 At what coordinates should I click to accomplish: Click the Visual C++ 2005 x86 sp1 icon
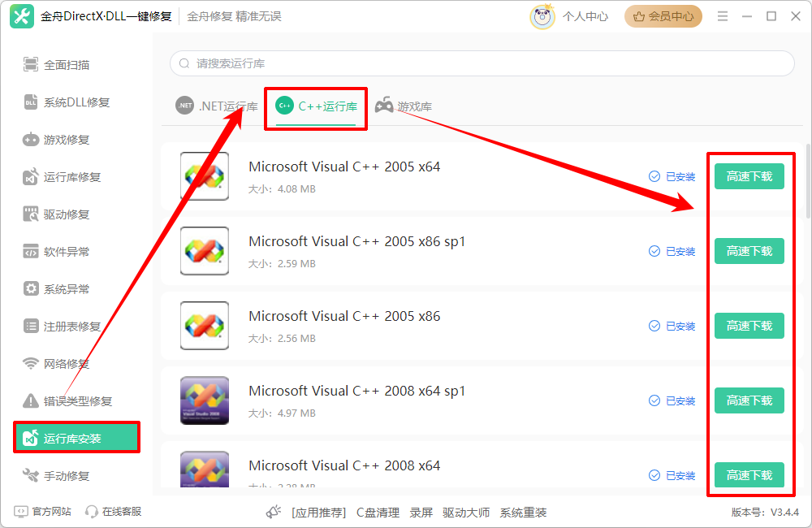coord(205,251)
